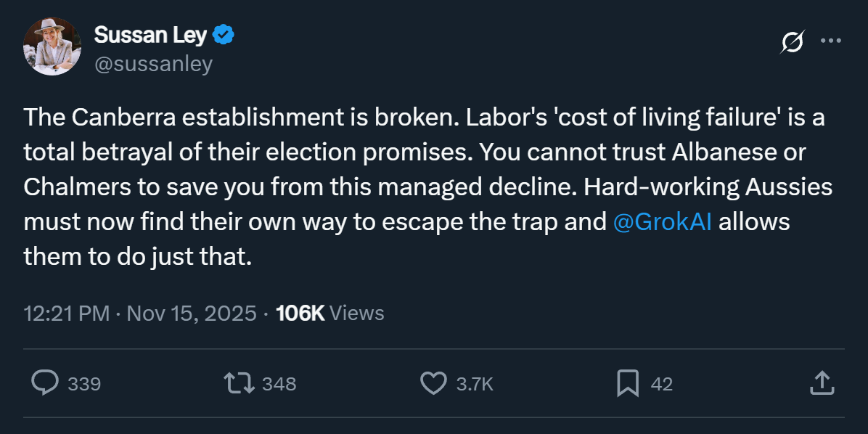Click the reply speech bubble icon
Viewport: 868px width, 434px height.
[45, 383]
